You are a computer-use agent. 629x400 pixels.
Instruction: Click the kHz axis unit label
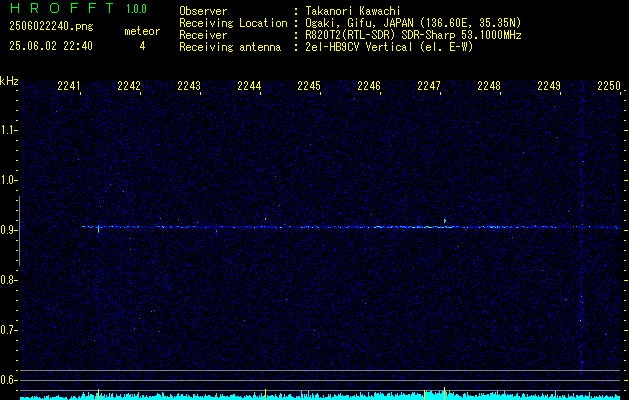pyautogui.click(x=9, y=81)
